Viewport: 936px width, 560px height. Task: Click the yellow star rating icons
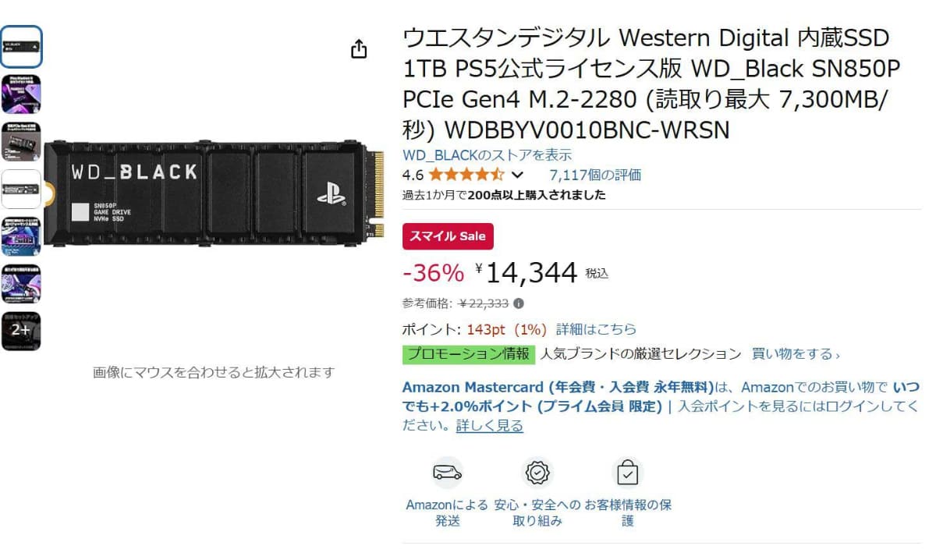[468, 175]
